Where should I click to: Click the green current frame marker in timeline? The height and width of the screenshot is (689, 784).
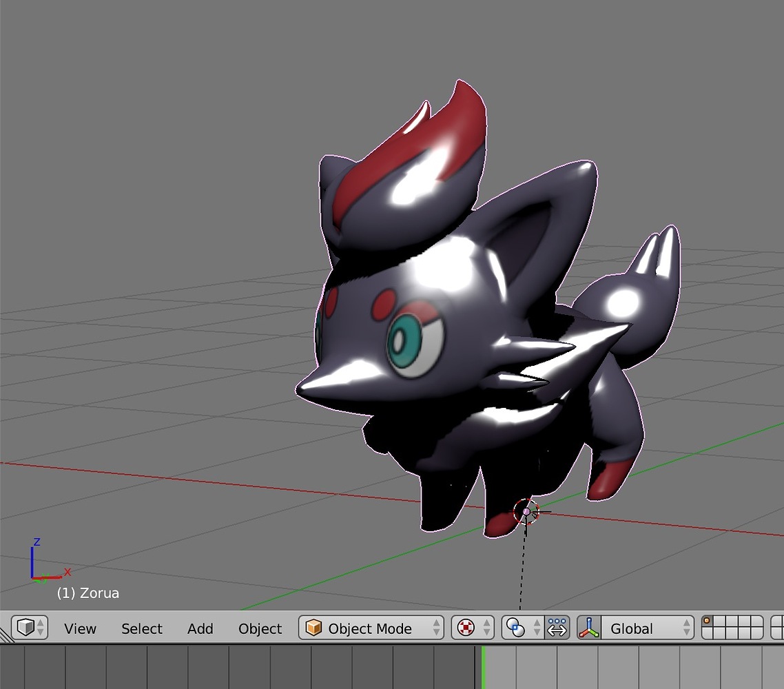tap(484, 667)
